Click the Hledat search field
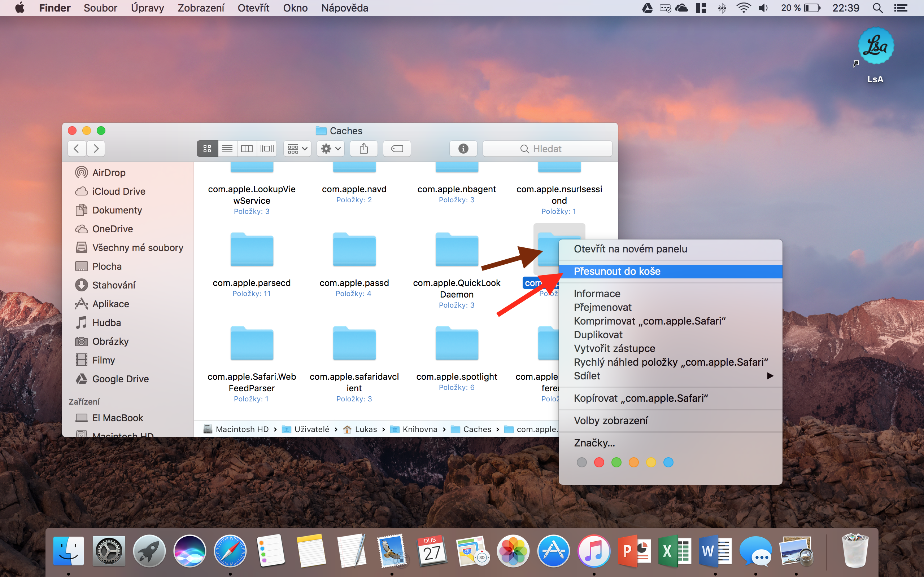 (547, 149)
